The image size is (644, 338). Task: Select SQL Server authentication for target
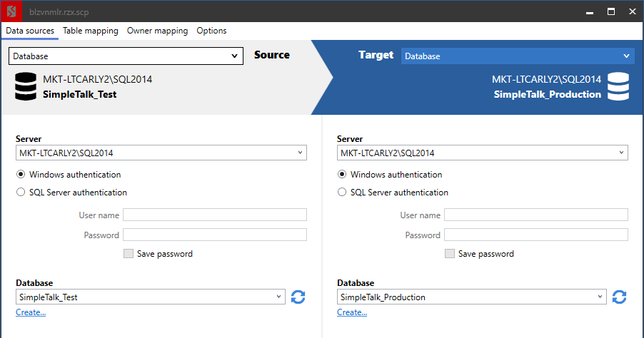pos(342,192)
